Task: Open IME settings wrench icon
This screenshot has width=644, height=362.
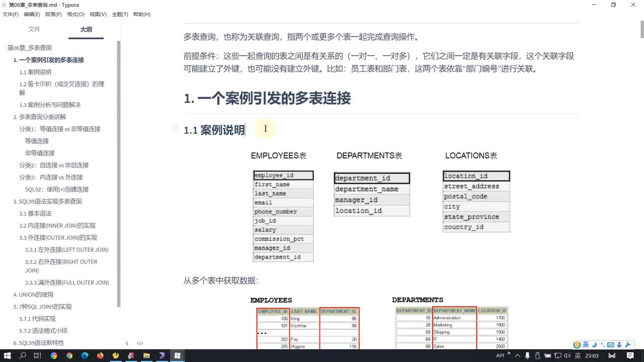Action: pyautogui.click(x=628, y=344)
